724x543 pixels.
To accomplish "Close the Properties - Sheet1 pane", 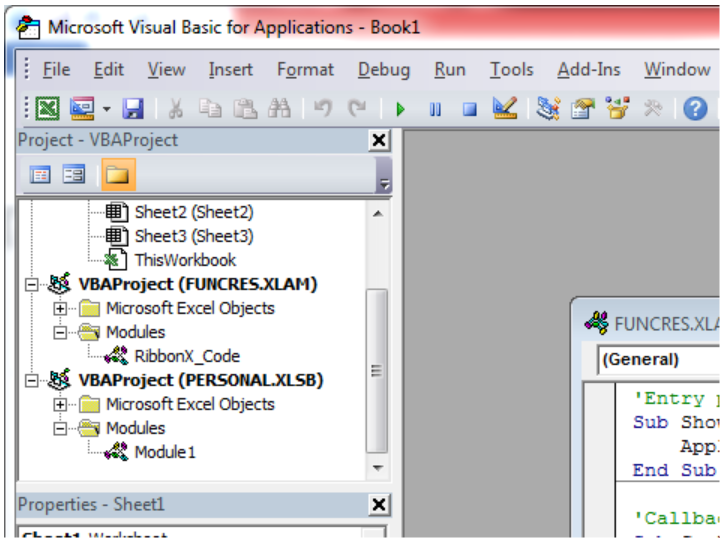I will pos(379,505).
